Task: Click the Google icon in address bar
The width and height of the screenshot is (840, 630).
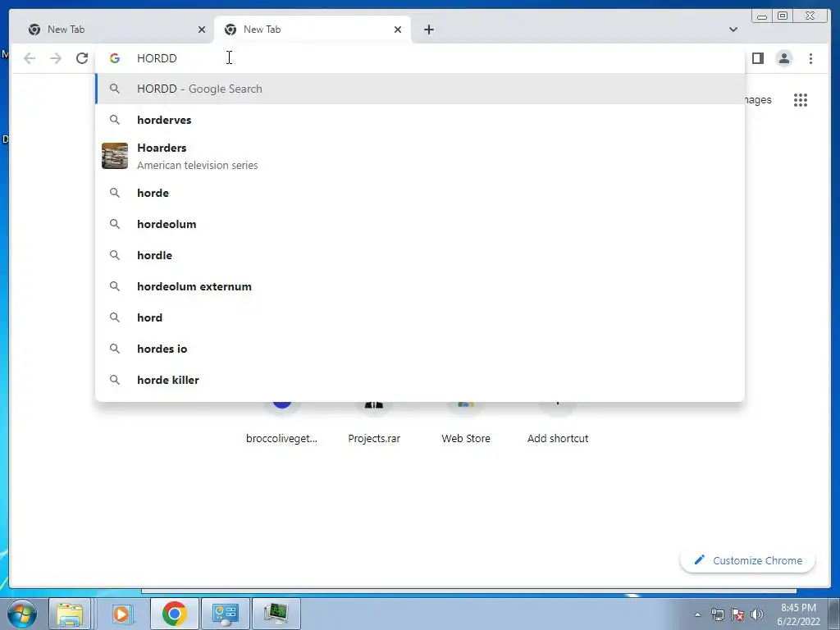Action: [x=115, y=58]
